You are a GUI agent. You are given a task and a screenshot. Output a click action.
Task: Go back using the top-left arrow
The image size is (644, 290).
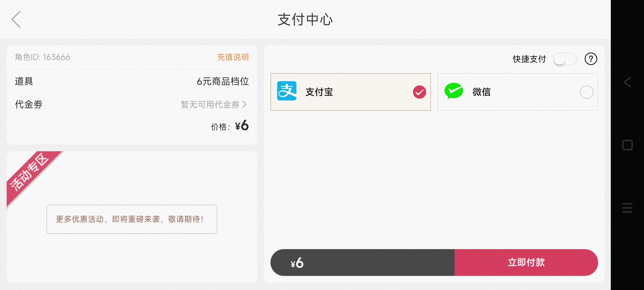(x=16, y=19)
